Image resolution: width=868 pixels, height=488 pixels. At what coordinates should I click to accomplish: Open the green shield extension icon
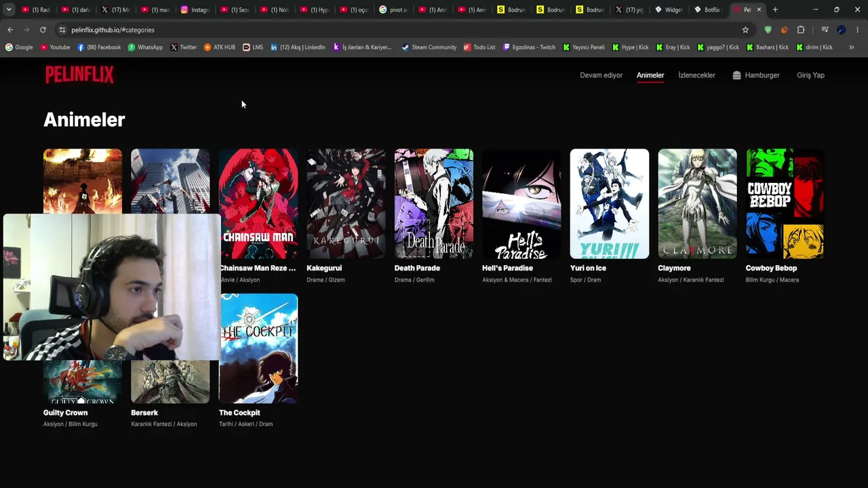pyautogui.click(x=768, y=30)
